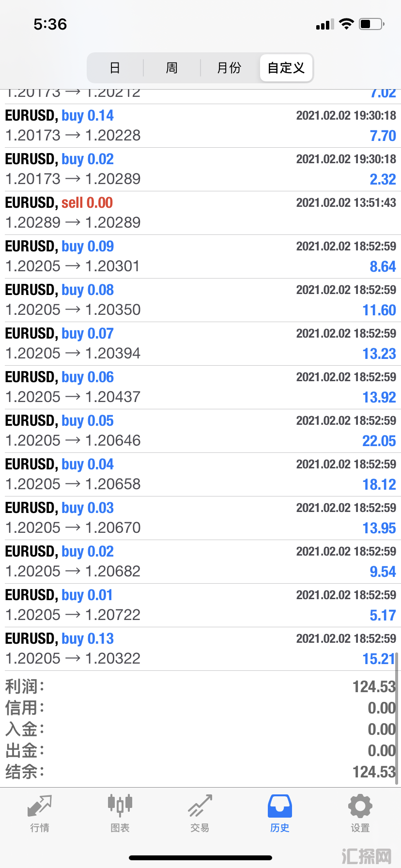The height and width of the screenshot is (868, 401).
Task: Open the 图表 chart candlestick icon
Action: 120,805
